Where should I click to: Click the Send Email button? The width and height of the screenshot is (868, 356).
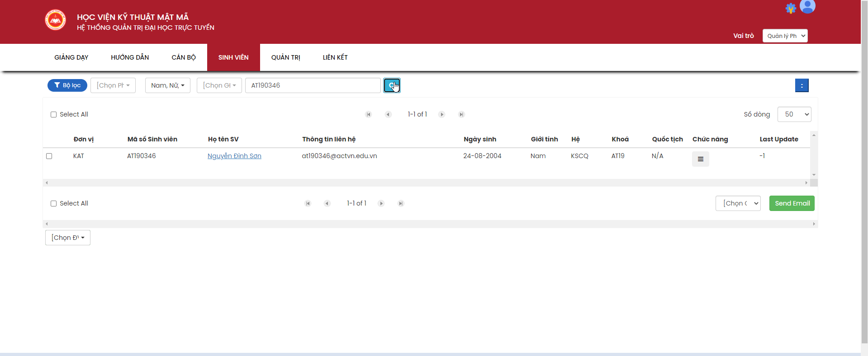coord(792,203)
